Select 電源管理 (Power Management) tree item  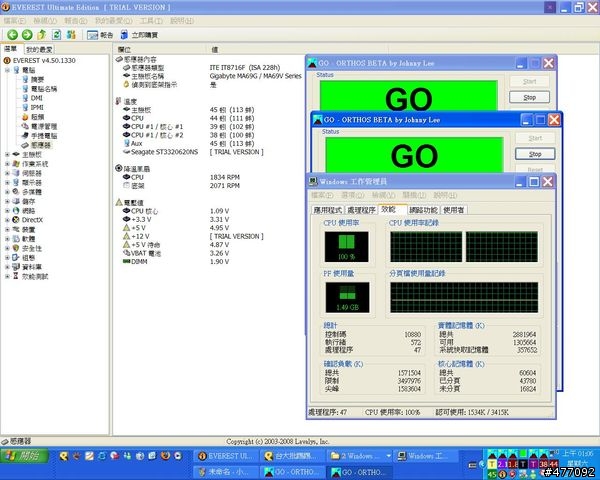click(44, 126)
